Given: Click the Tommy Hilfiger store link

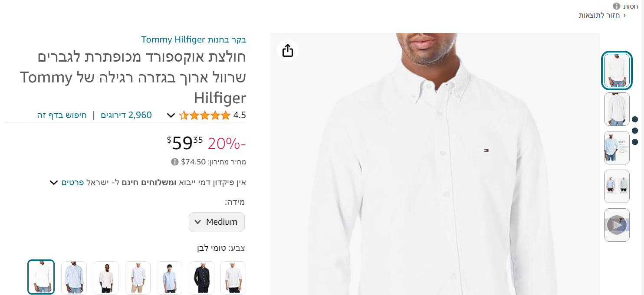Looking at the screenshot, I should point(194,39).
